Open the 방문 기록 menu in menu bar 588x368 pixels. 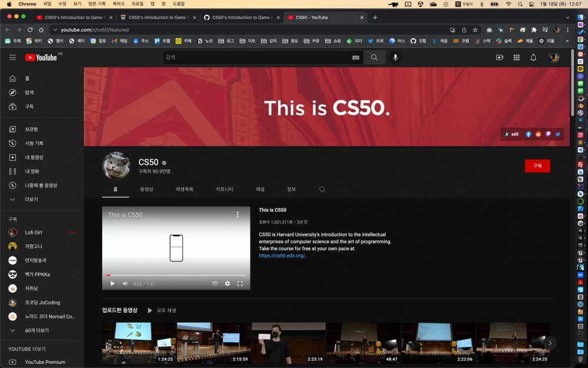97,4
